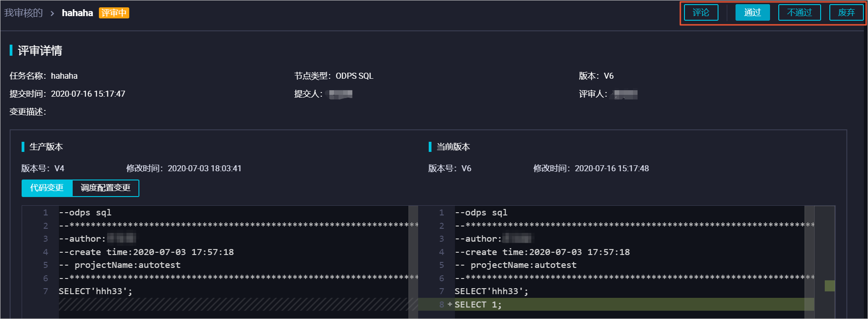Discard the review via 废弃 button
868x319 pixels.
point(846,12)
